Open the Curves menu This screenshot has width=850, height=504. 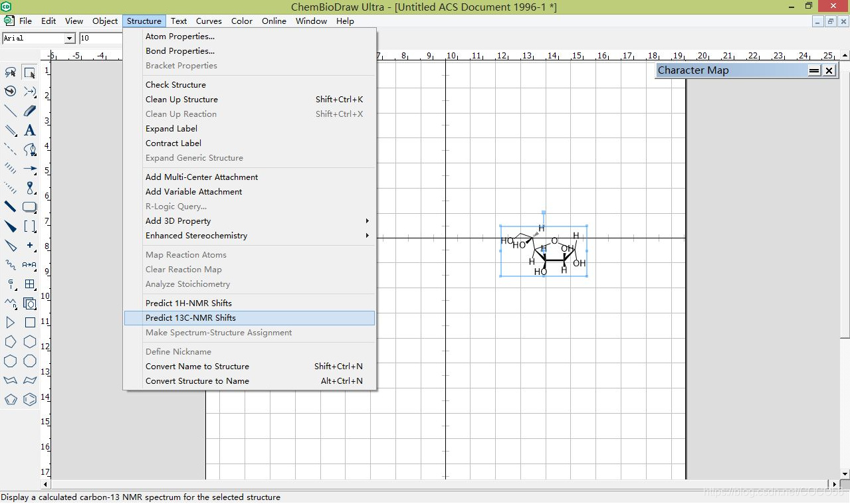(x=209, y=21)
